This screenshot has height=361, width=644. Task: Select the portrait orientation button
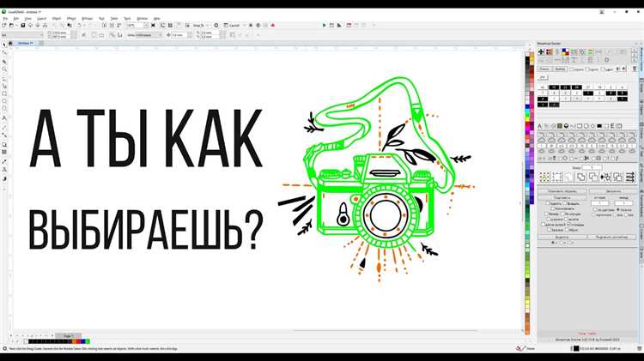click(94, 35)
